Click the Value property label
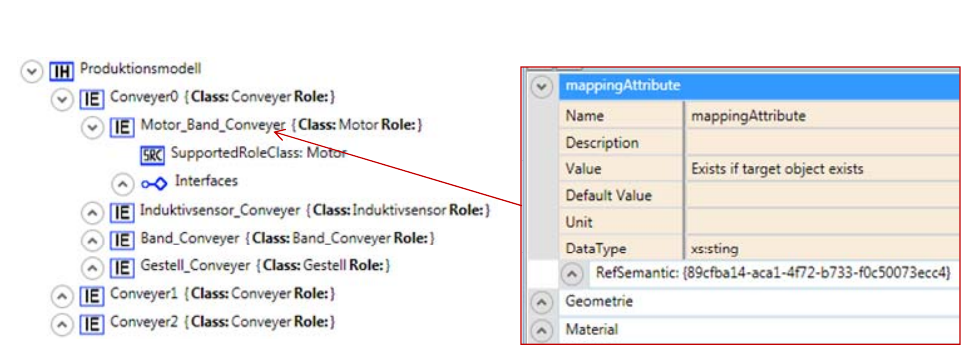Screen dimensions: 970x362 (583, 169)
